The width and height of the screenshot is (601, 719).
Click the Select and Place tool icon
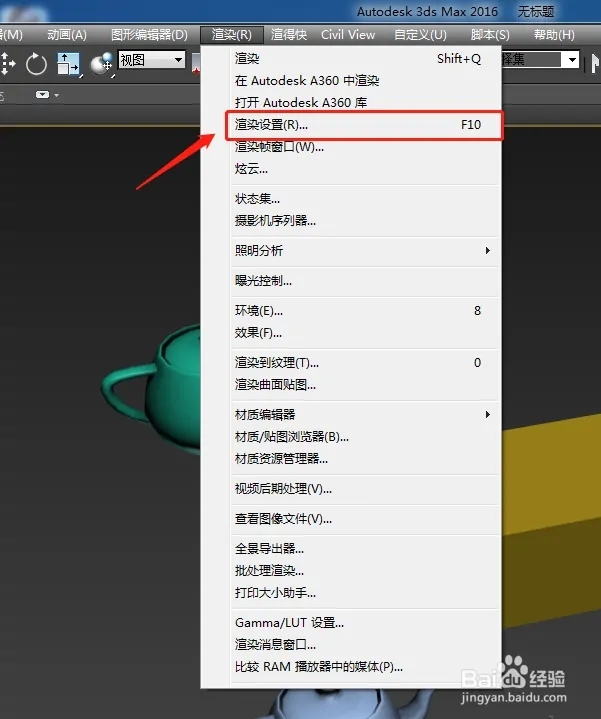(101, 64)
